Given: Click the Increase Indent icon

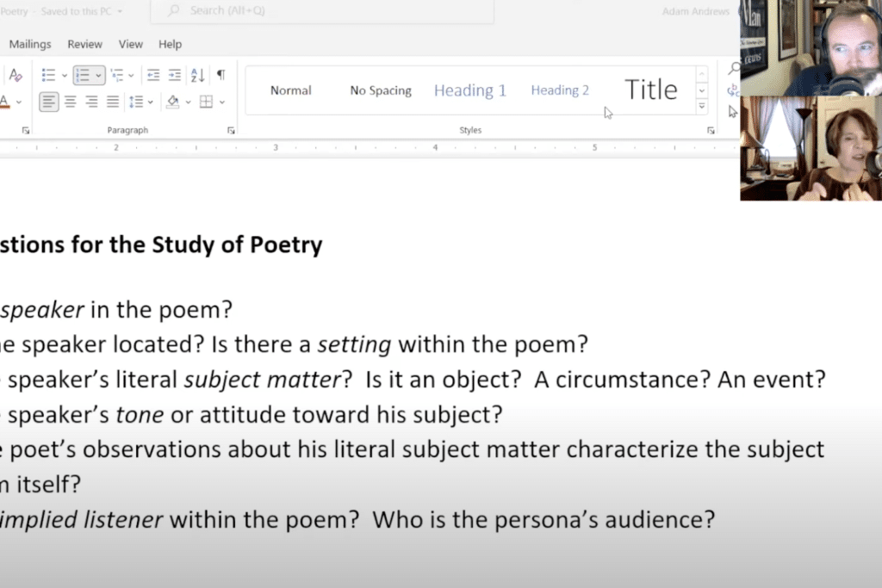Looking at the screenshot, I should (174, 75).
